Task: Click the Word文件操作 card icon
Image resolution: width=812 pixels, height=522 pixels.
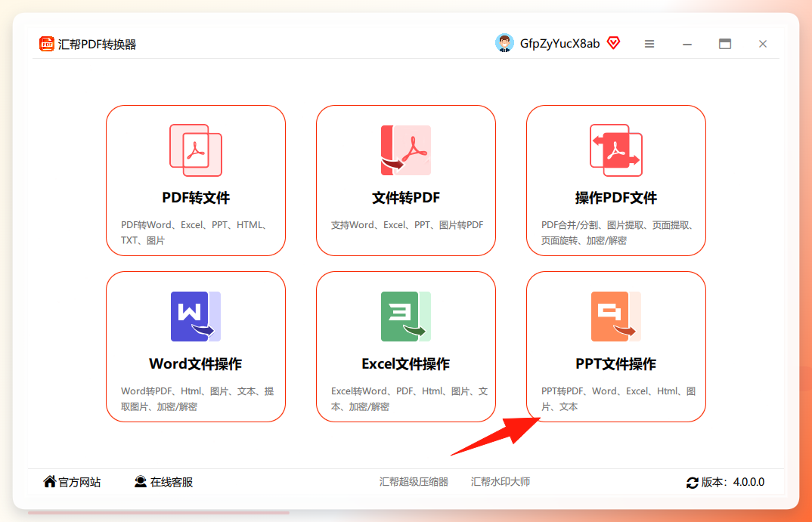Action: coord(196,316)
